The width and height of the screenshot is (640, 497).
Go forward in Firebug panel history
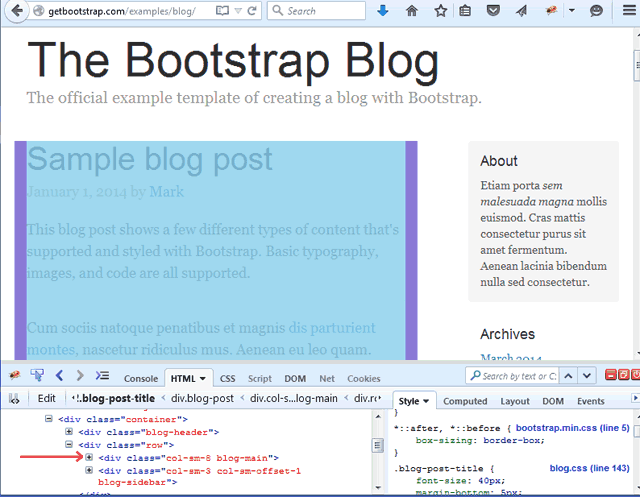pos(80,375)
